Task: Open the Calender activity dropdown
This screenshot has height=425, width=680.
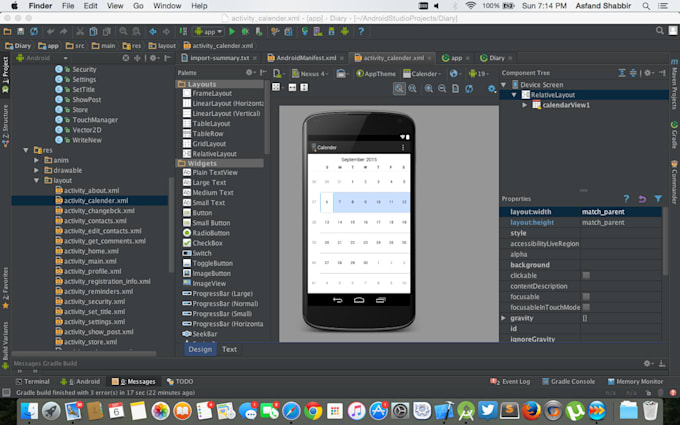Action: tap(422, 74)
